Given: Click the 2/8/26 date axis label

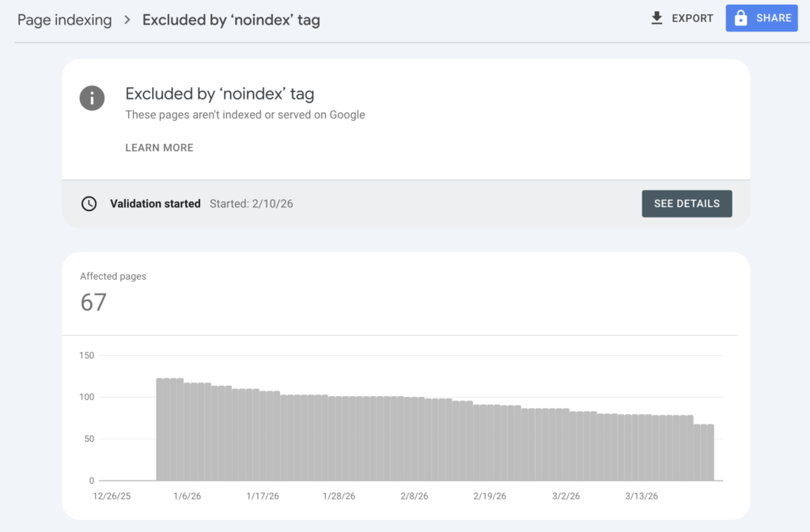Looking at the screenshot, I should (x=414, y=496).
